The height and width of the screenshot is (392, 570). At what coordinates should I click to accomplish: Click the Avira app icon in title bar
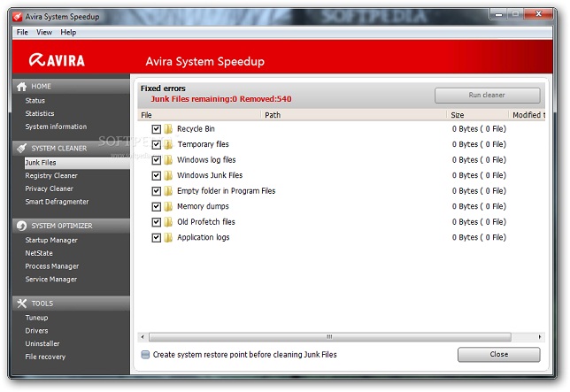17,17
